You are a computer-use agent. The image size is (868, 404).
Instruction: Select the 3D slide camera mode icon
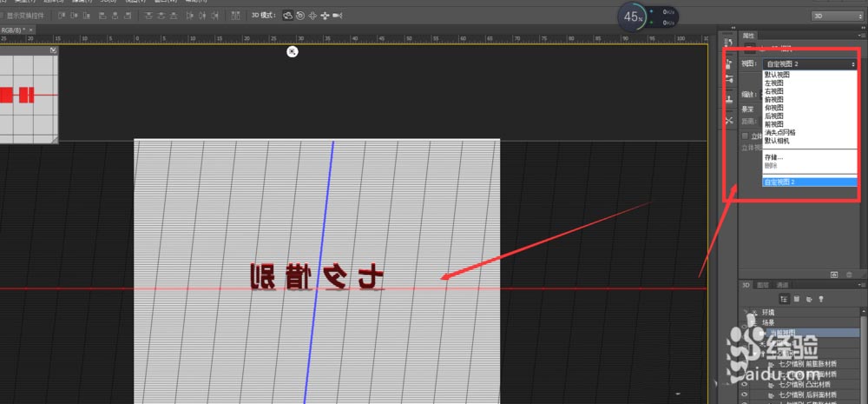(x=325, y=16)
